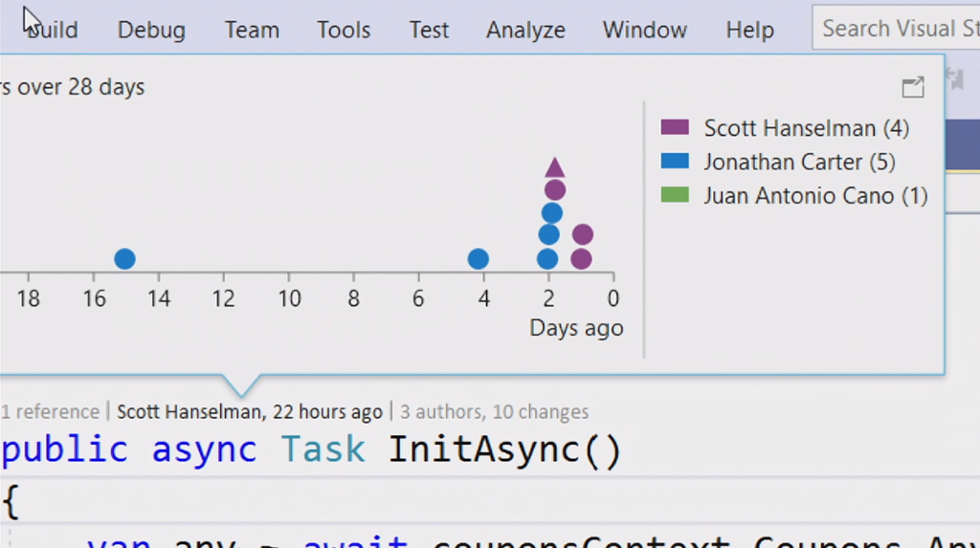Select the blue dot at 4 days ago
The image size is (980, 548).
pyautogui.click(x=479, y=259)
